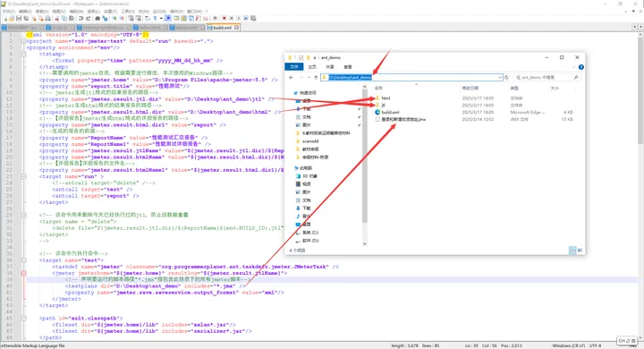Collapse the jmeter element fold on line 38
Viewport: 644px width, 349px height.
tap(24, 273)
